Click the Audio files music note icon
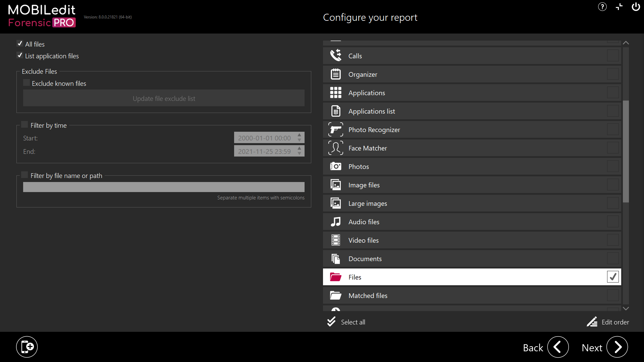The image size is (644, 362). click(x=335, y=222)
